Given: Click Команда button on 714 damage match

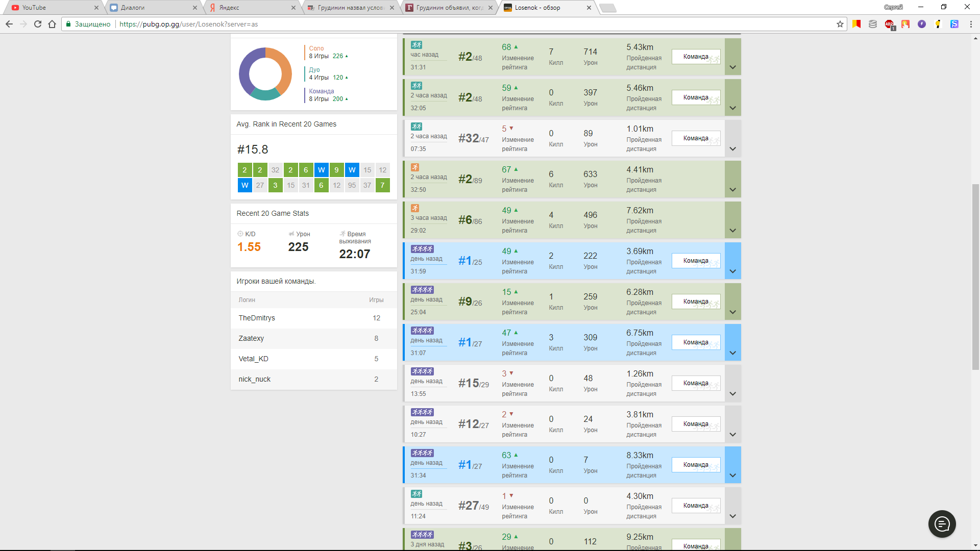Looking at the screenshot, I should pos(695,57).
